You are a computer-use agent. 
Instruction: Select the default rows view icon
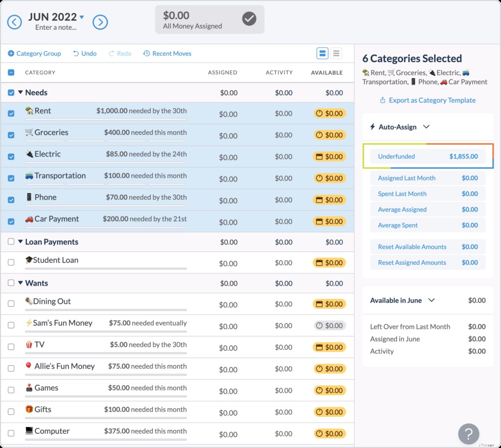click(x=322, y=53)
